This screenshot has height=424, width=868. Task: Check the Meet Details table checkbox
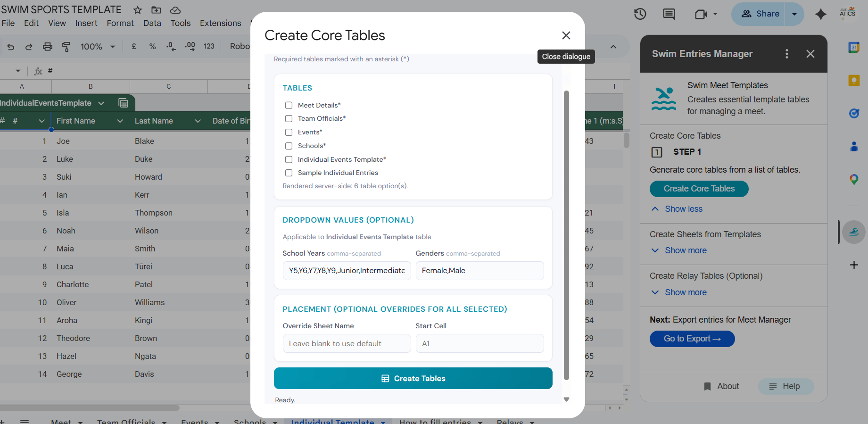(x=289, y=105)
